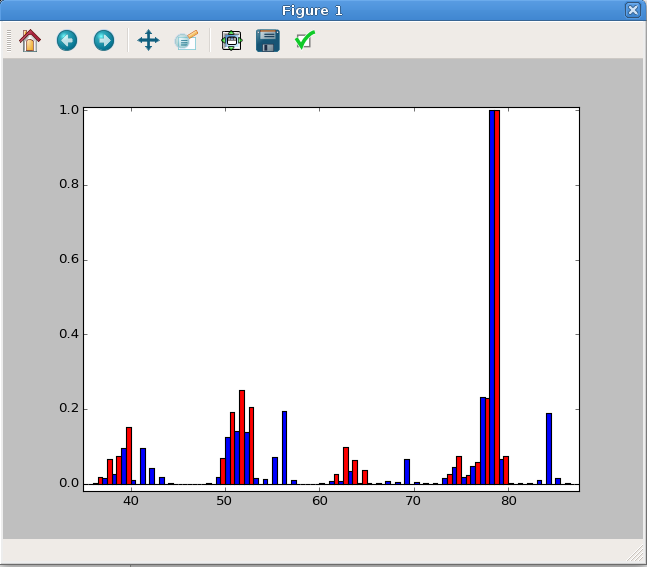Open the Configure subplots dialog
Viewport: 647px width, 567px height.
231,40
